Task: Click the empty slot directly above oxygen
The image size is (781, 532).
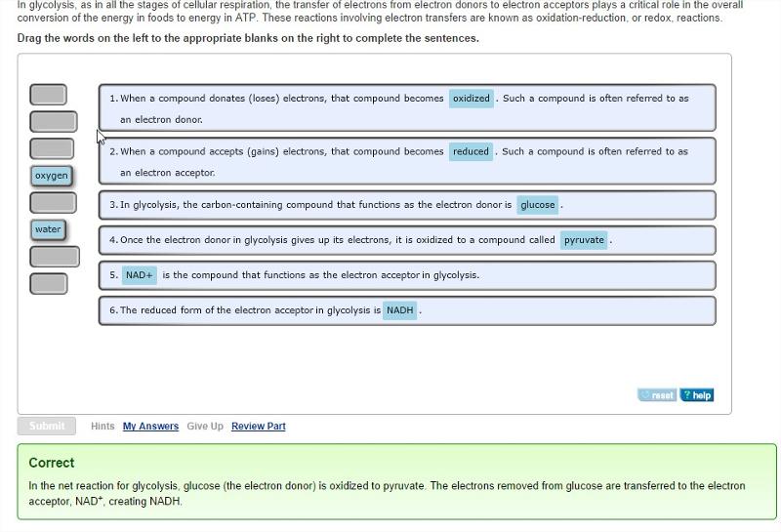Action: click(x=52, y=148)
